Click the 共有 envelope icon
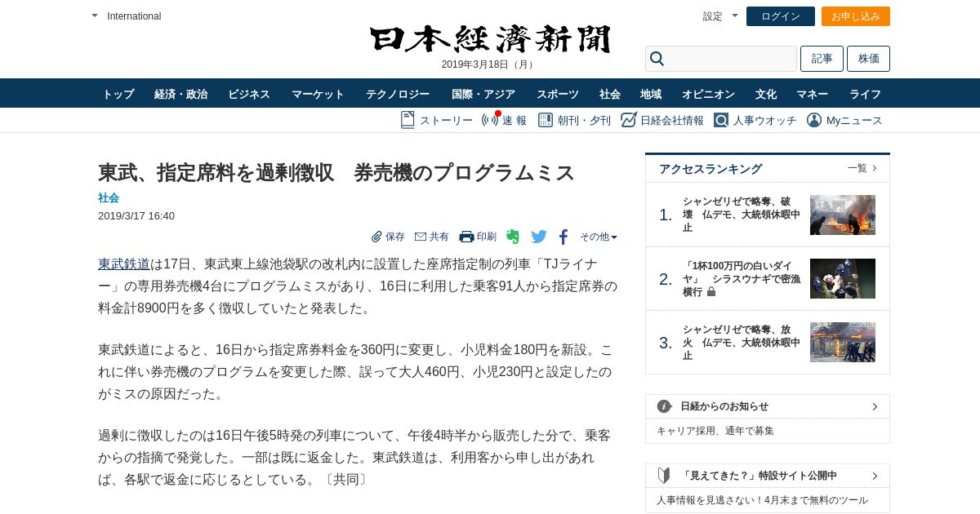Viewport: 980px width, 514px height. tap(421, 237)
